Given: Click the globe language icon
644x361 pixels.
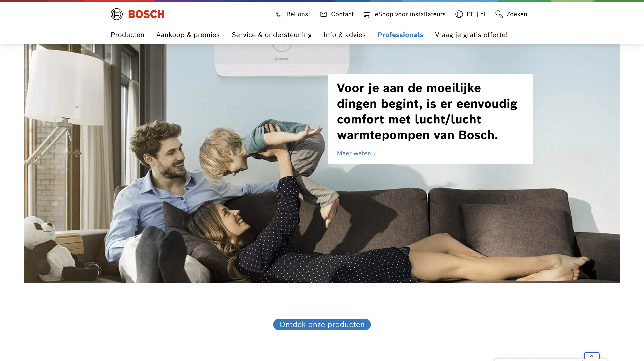Looking at the screenshot, I should (x=459, y=14).
